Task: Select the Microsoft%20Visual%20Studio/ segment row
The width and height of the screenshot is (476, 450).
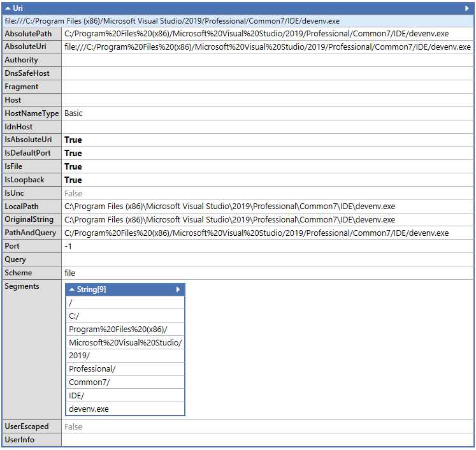Action: click(x=125, y=343)
